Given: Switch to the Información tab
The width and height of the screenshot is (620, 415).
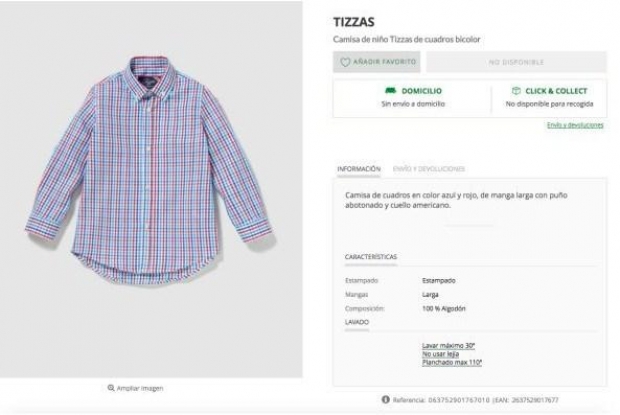Looking at the screenshot, I should tap(359, 169).
